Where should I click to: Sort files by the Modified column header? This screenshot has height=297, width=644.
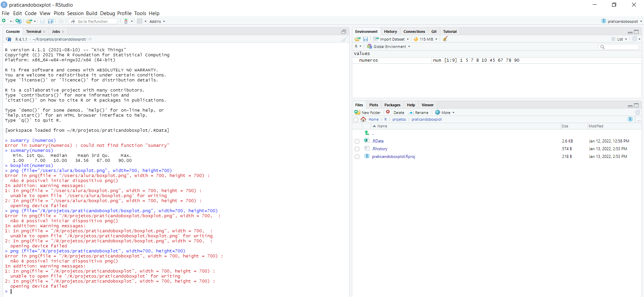[x=596, y=126]
